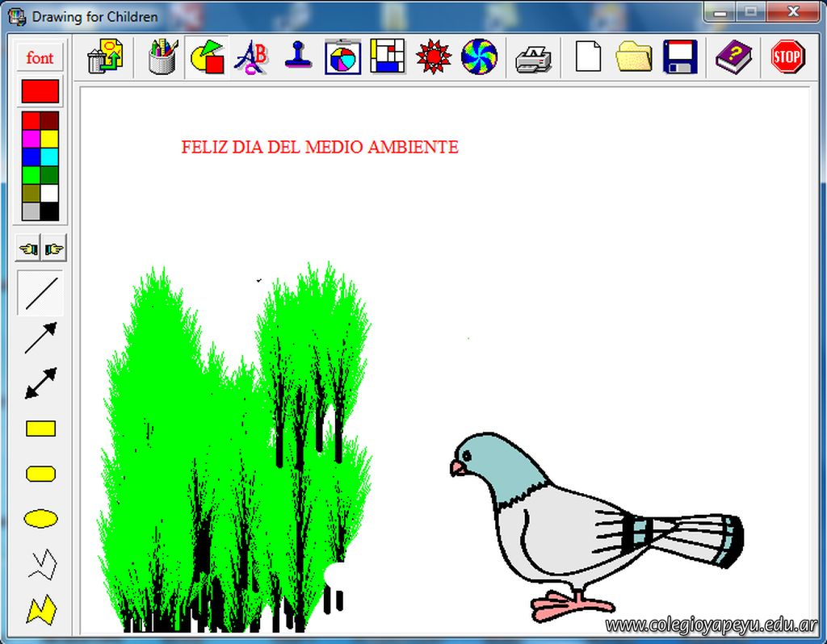Click the swirling color wheel icon
The height and width of the screenshot is (644, 827).
click(x=479, y=57)
